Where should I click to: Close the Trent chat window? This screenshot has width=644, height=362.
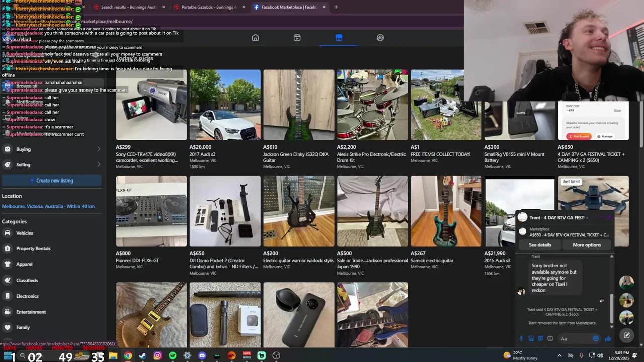click(x=609, y=217)
